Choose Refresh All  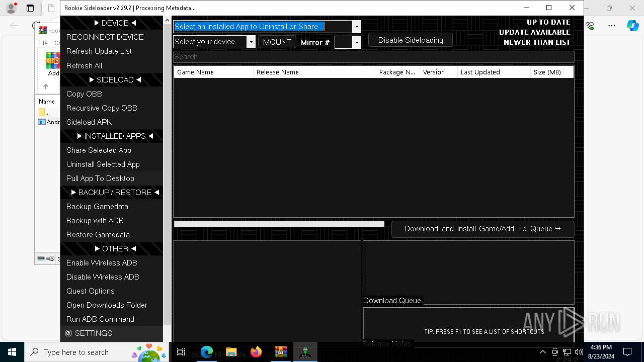pos(112,66)
